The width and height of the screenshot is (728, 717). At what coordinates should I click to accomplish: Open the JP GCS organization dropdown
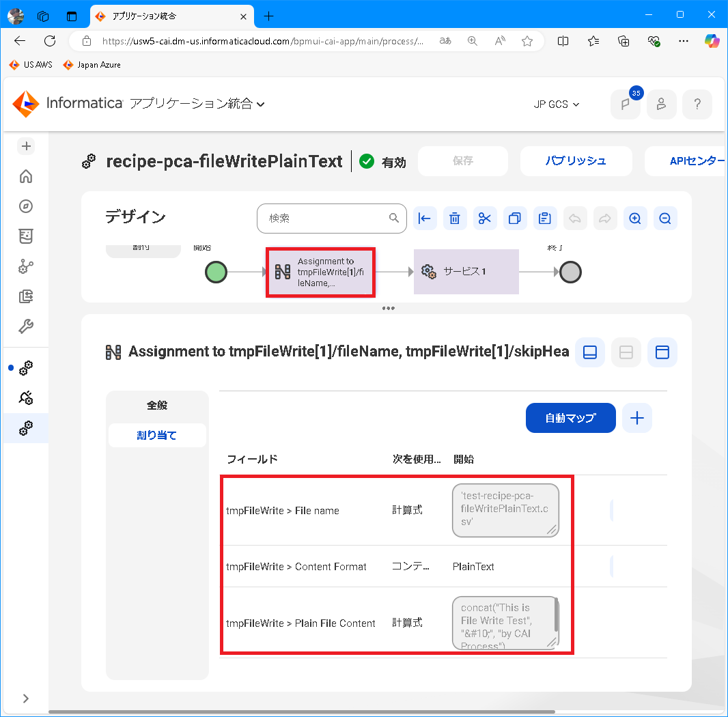556,104
